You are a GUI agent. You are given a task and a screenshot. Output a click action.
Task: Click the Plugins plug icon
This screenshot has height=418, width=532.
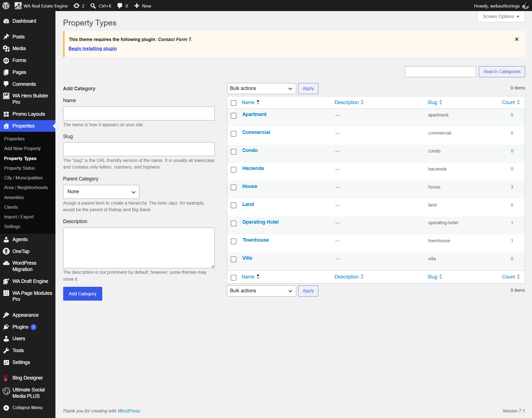(6, 327)
